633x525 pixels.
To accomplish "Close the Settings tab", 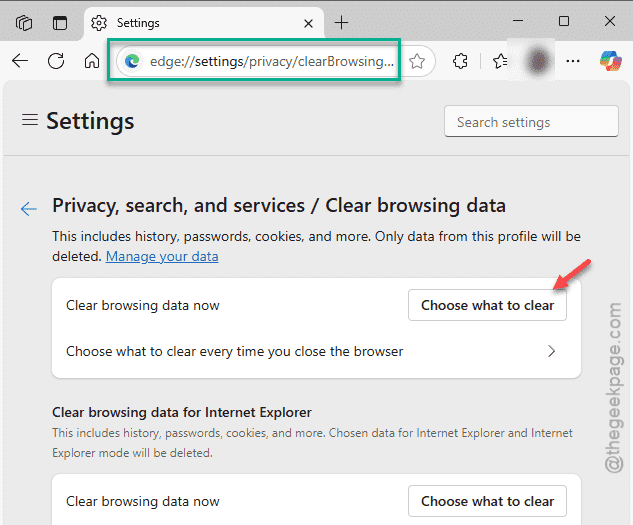I will click(x=308, y=23).
